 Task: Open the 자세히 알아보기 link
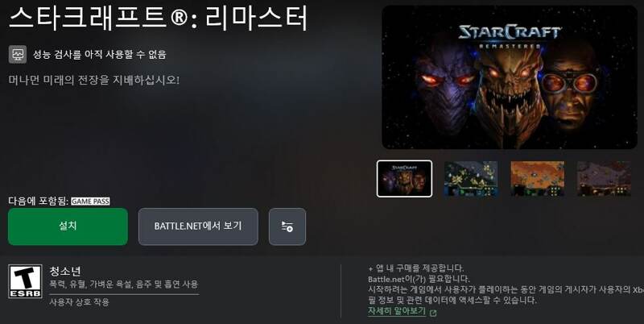(397, 311)
